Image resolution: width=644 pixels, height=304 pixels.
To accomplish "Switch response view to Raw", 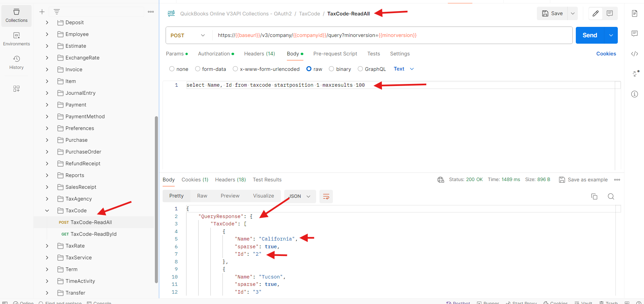I will click(202, 196).
